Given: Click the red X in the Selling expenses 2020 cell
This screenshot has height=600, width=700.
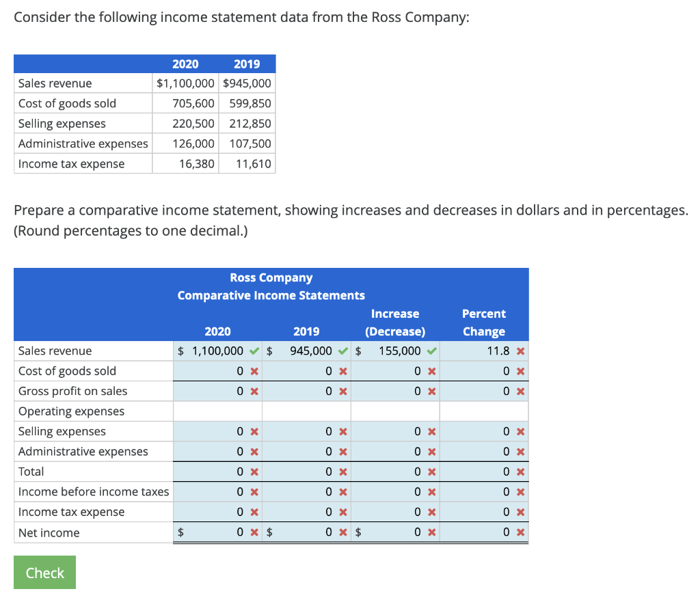Looking at the screenshot, I should click(x=253, y=431).
